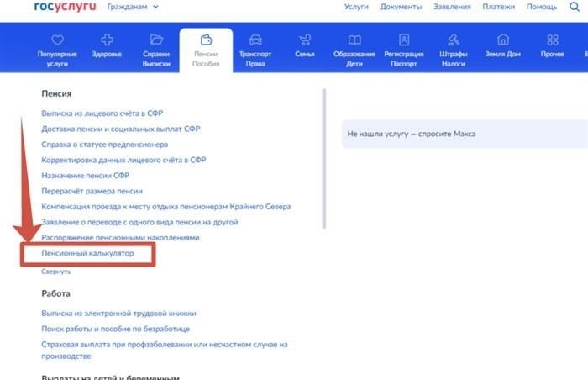Open the Платежи menu item
The width and height of the screenshot is (588, 380).
pyautogui.click(x=498, y=7)
